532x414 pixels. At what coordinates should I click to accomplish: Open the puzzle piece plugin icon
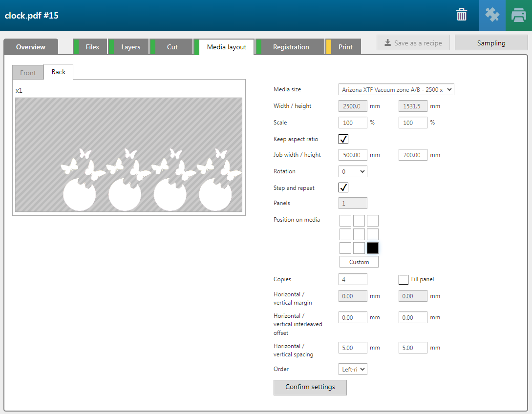(492, 15)
